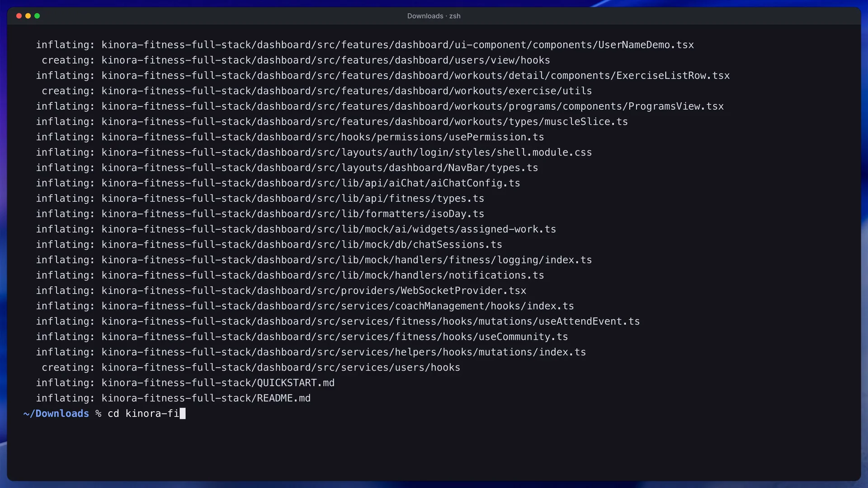Click the handlers/notifications.ts output line
Screen dimensions: 868x488
tap(290, 275)
